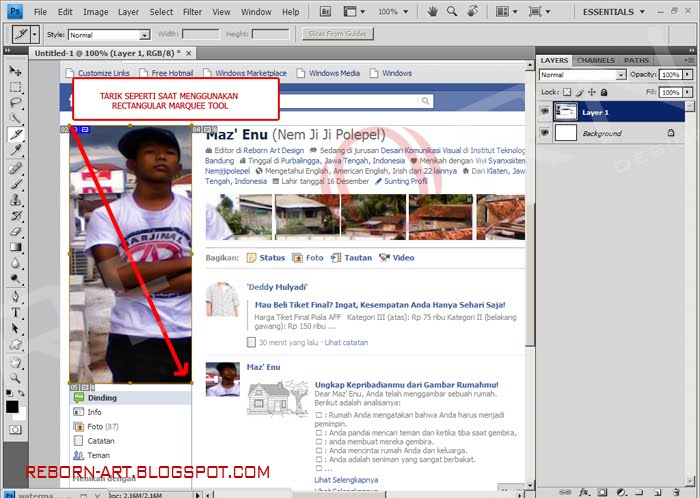Hide Layer 1 using its eye icon

(x=544, y=112)
